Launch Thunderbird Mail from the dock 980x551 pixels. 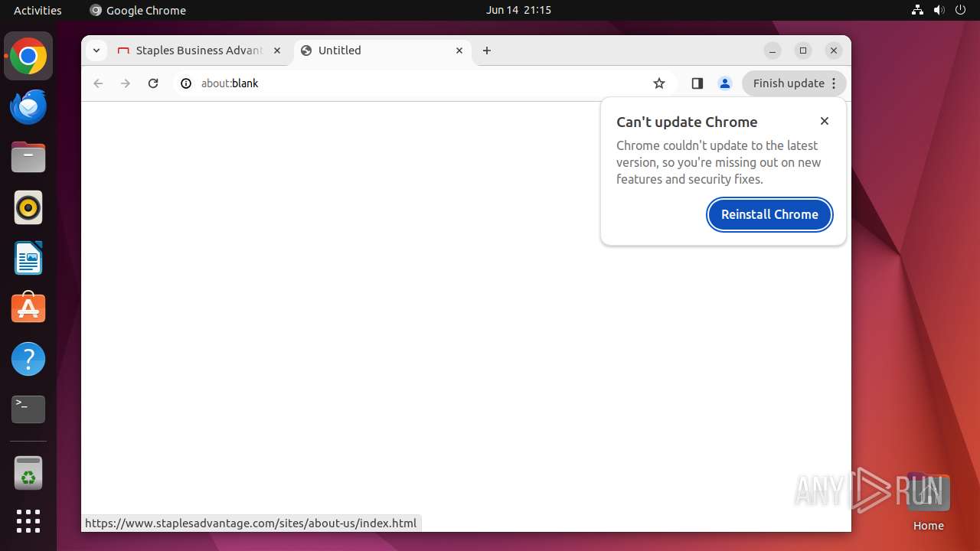pyautogui.click(x=28, y=107)
